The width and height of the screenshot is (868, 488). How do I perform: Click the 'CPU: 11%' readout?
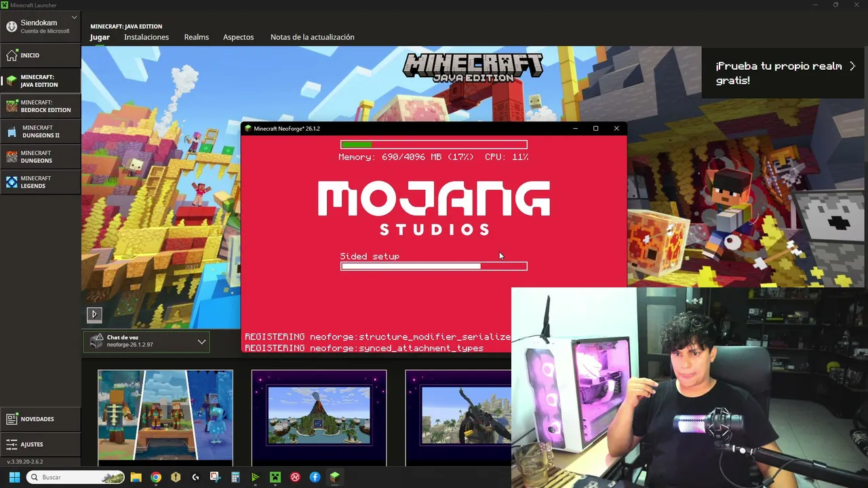[507, 157]
